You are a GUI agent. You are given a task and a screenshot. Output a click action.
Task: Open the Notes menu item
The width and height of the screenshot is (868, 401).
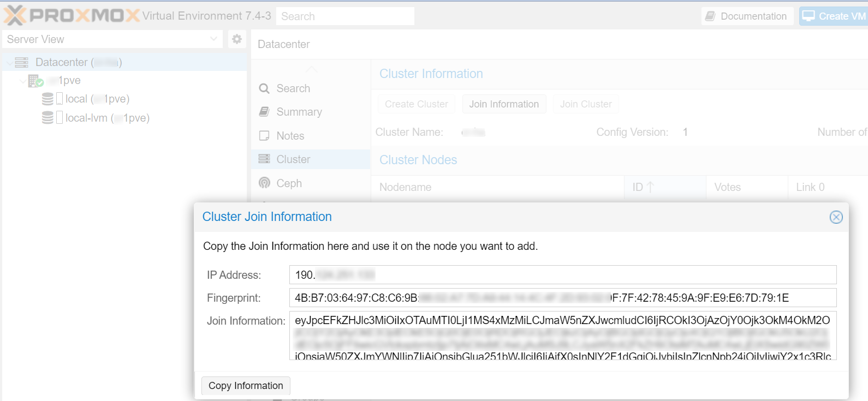[x=311, y=136]
